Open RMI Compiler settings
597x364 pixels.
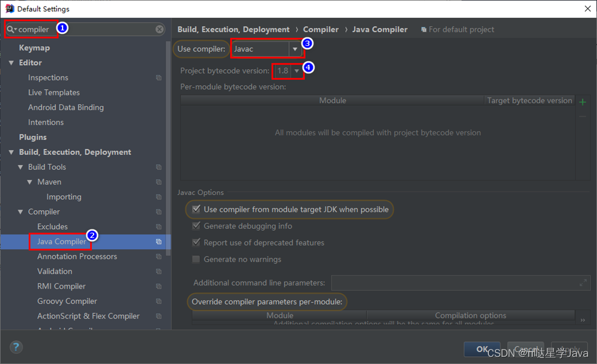(61, 286)
